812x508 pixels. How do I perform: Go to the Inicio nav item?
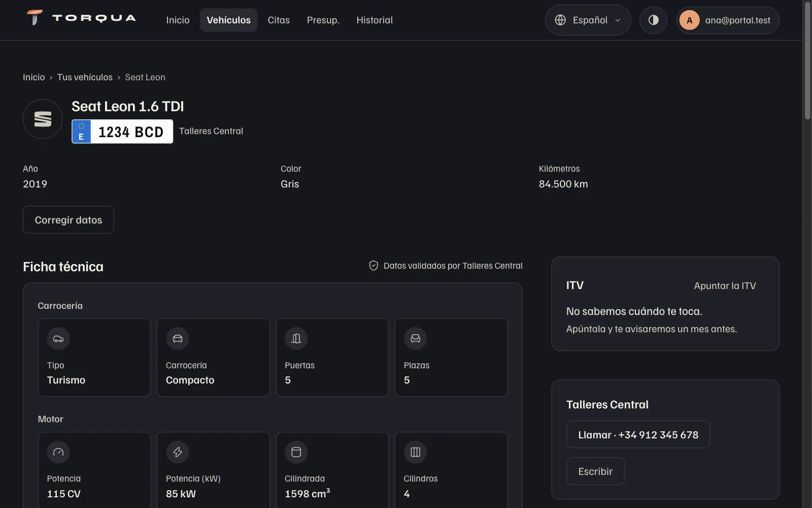point(178,20)
